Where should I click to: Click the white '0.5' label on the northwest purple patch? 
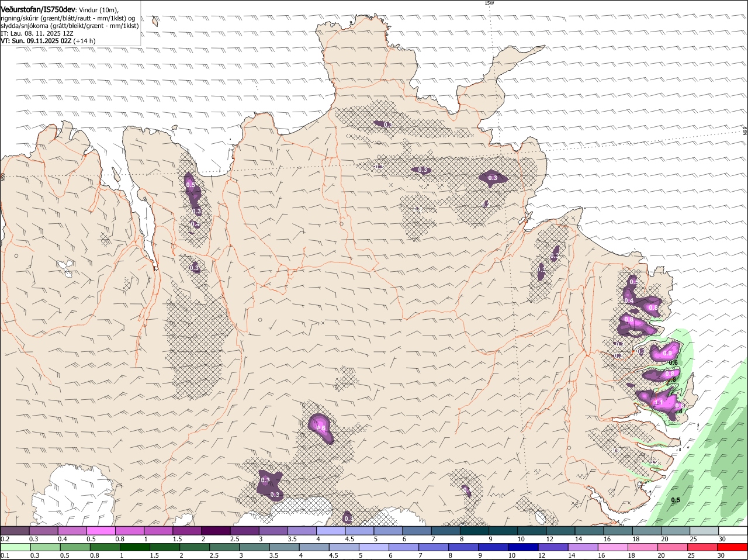tap(191, 185)
